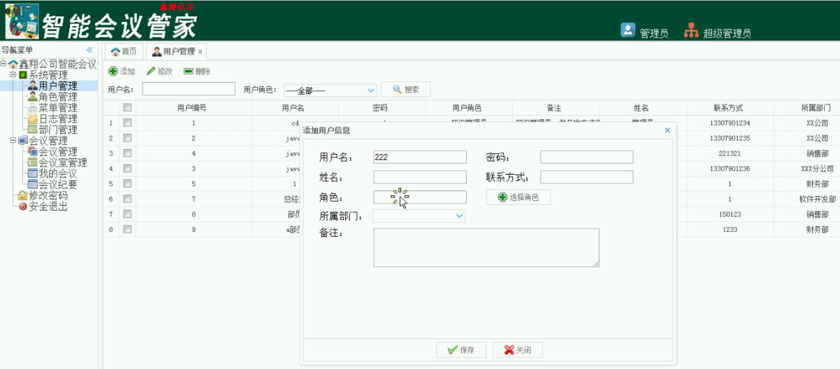840x369 pixels.
Task: Click the 超级管理员 org chart icon
Action: pyautogui.click(x=691, y=31)
